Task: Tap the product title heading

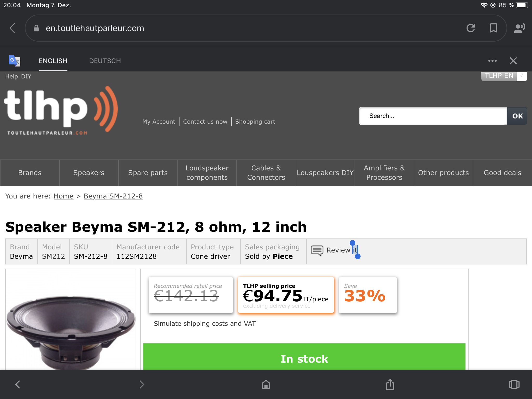Action: point(156,227)
